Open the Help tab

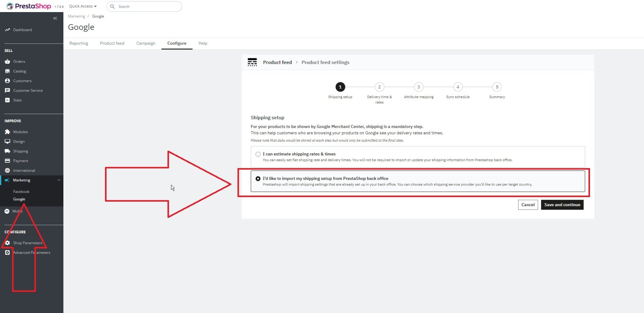click(x=203, y=43)
